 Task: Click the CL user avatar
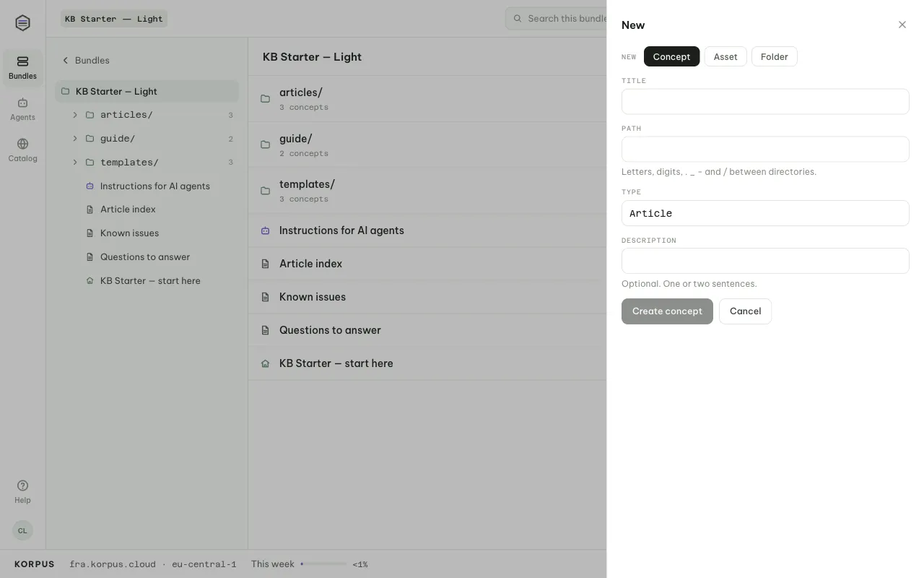(22, 530)
